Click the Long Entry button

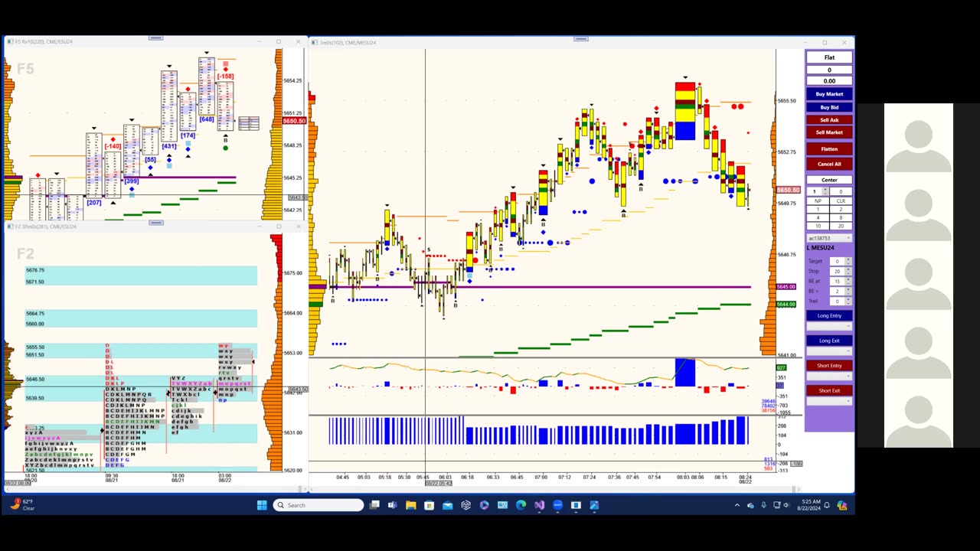point(829,315)
